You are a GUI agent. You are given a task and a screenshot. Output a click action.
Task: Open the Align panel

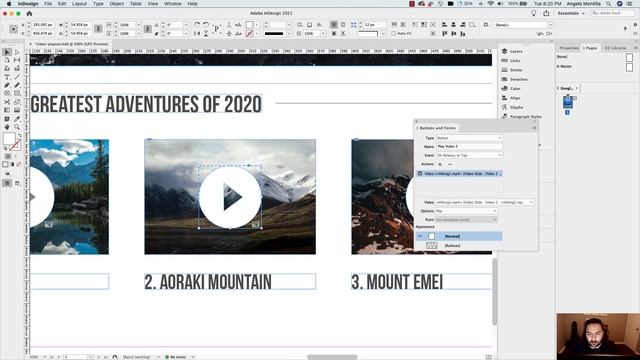click(x=511, y=98)
